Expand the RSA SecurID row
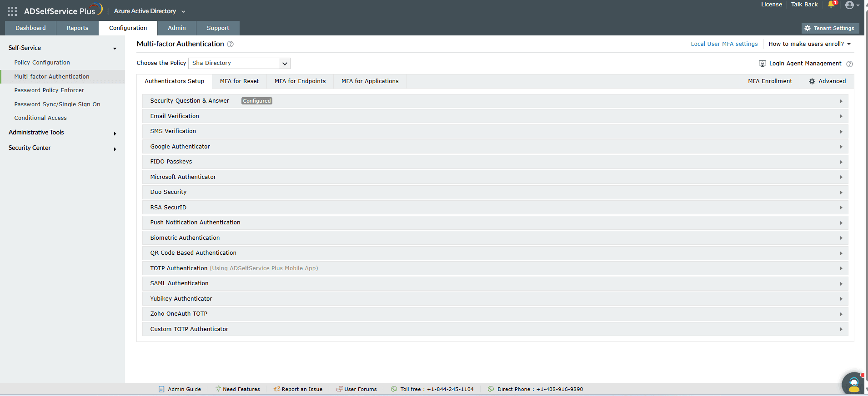 coord(495,208)
